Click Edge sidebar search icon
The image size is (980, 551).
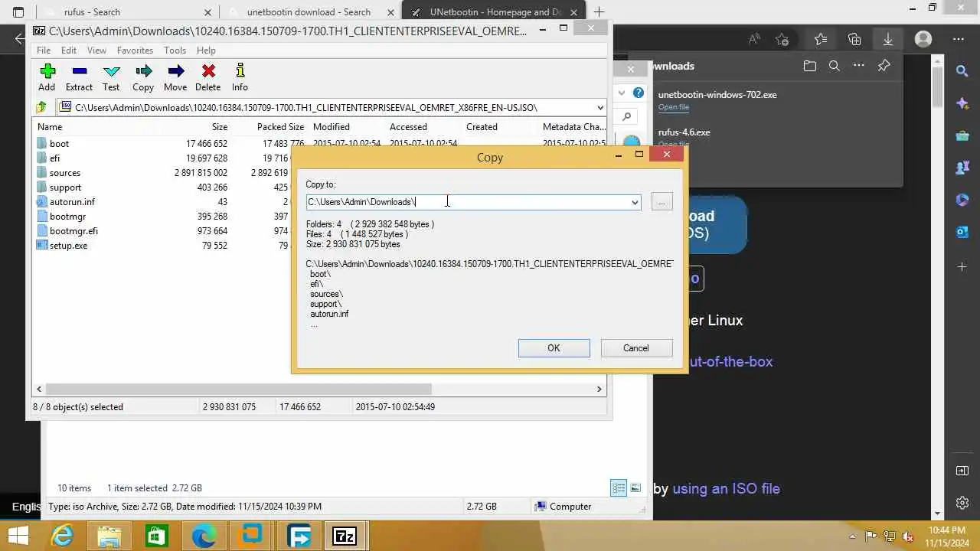click(962, 71)
